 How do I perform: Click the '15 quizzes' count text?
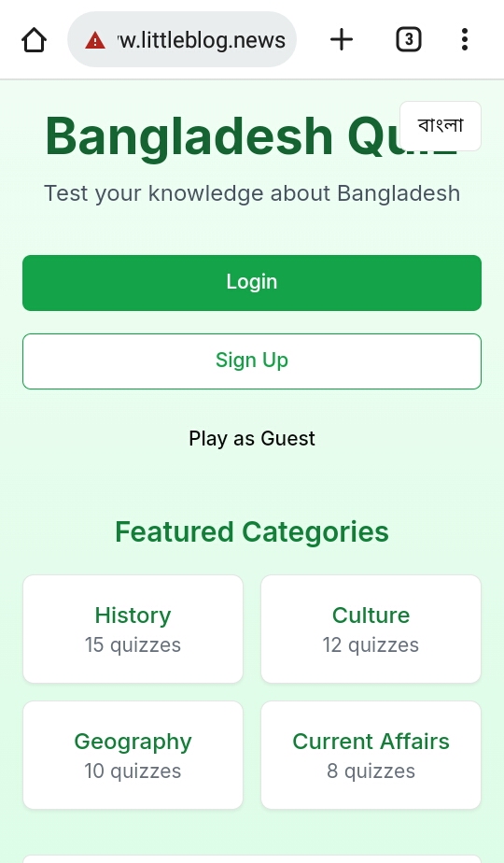point(133,645)
